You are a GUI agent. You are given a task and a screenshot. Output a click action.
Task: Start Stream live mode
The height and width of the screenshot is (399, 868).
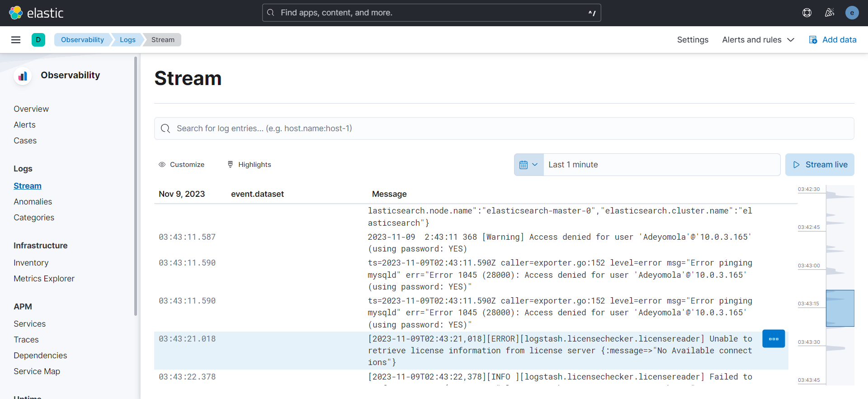pos(820,165)
